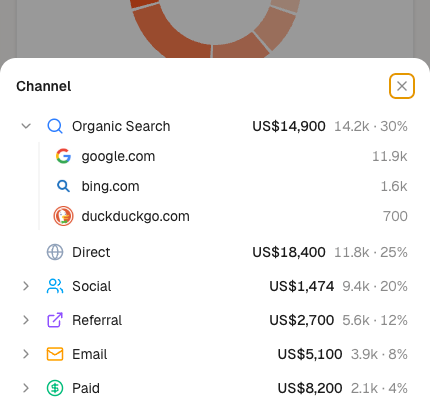The width and height of the screenshot is (430, 420).
Task: Expand the Paid channel chevron
Action: pos(26,388)
